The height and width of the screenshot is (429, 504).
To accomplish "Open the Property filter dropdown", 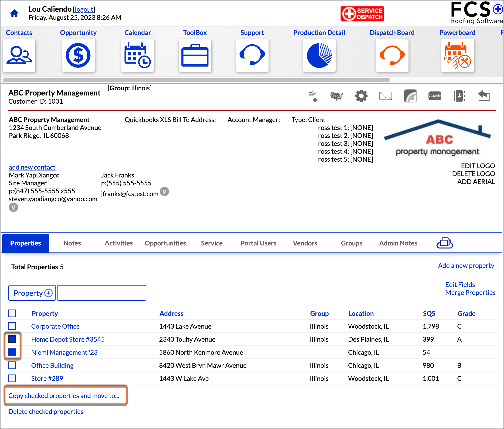I will [x=32, y=293].
